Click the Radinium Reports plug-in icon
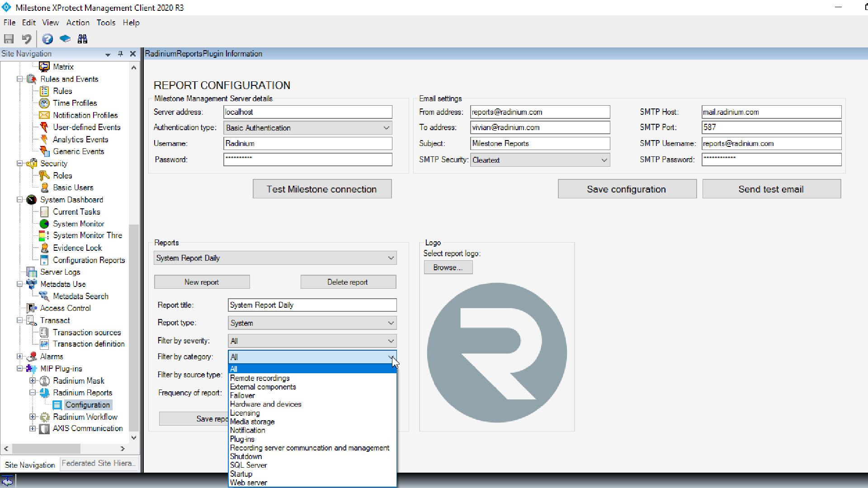Screen dimensions: 868x488 (x=44, y=393)
